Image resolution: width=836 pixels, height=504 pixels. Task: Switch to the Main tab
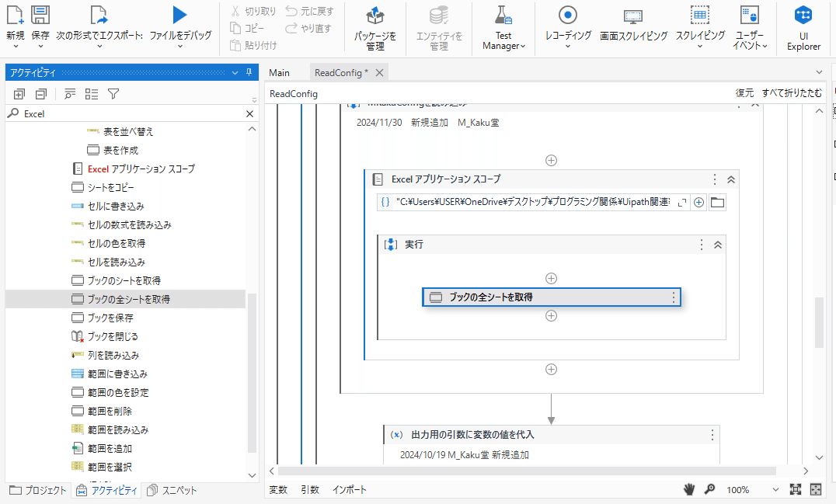tap(280, 72)
